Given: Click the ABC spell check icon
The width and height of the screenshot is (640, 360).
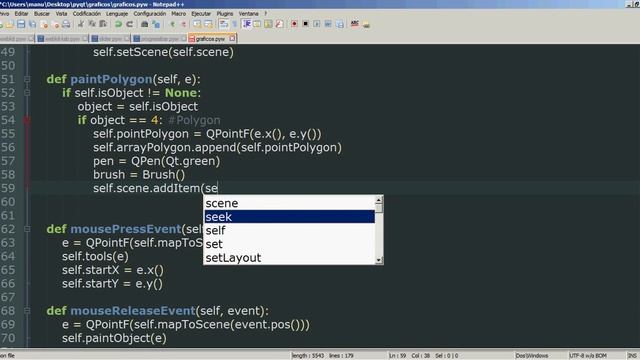Looking at the screenshot, I should click(x=355, y=24).
